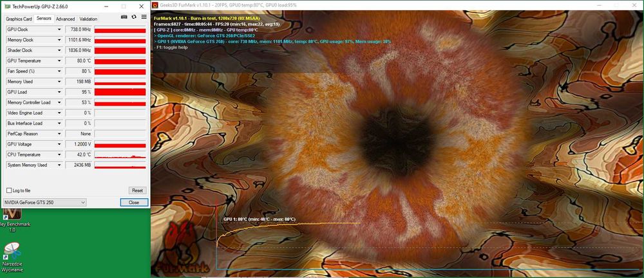Click the 42.0 °C CPU Temperature value
This screenshot has height=278, width=644.
[x=79, y=155]
